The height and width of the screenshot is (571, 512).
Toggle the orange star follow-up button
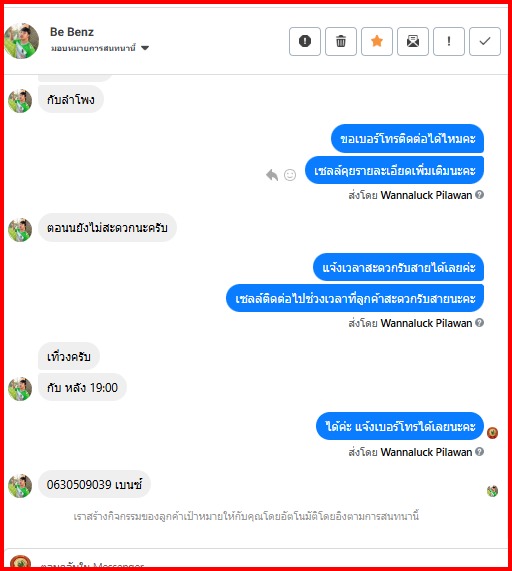pos(377,41)
